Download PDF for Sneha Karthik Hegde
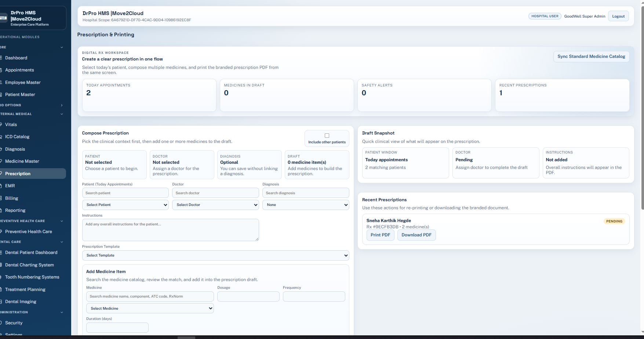This screenshot has height=339, width=644. (416, 235)
